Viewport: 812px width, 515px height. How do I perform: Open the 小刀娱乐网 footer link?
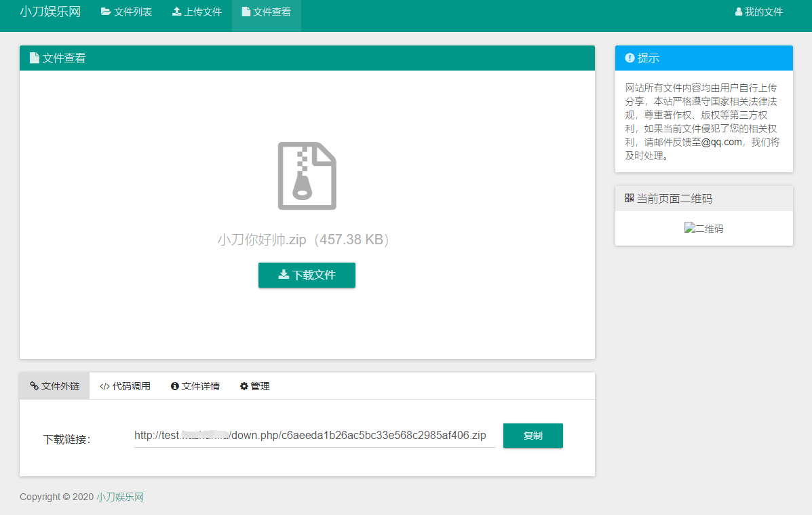point(120,497)
